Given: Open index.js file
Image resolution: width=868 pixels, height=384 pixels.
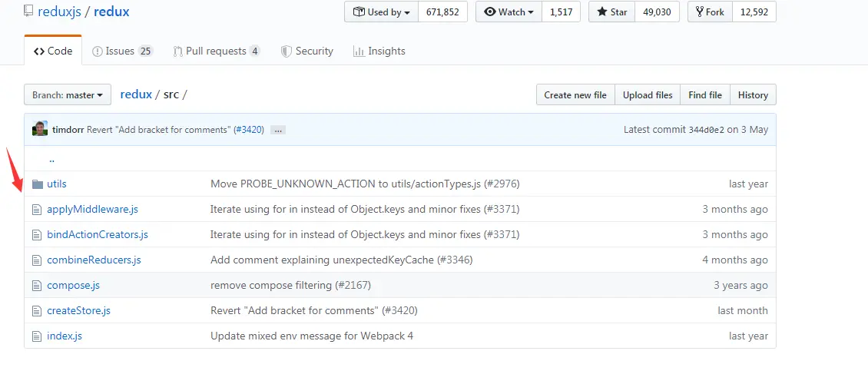Looking at the screenshot, I should point(65,336).
